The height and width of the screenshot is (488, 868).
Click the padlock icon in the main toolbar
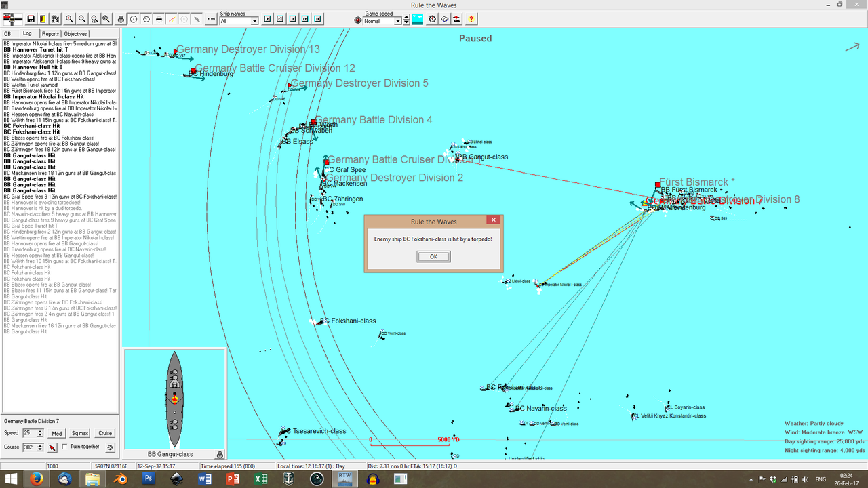[121, 18]
